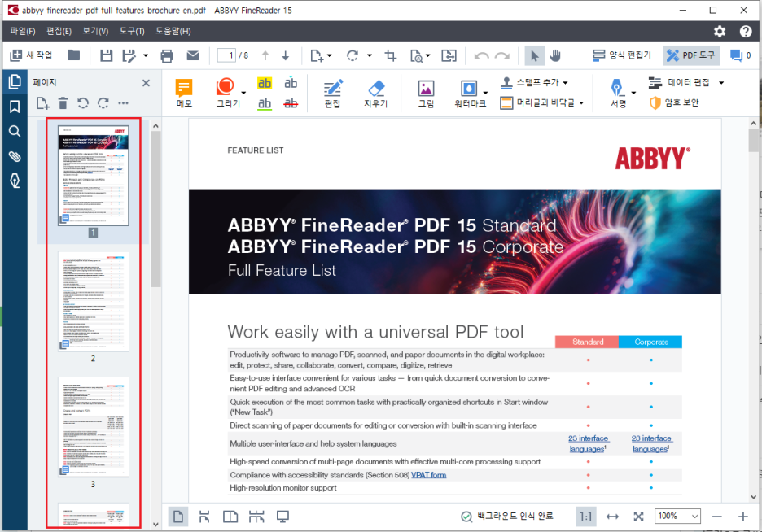Select the Insert text caret tool
Viewport: 762px width, 532px height.
coord(291,82)
